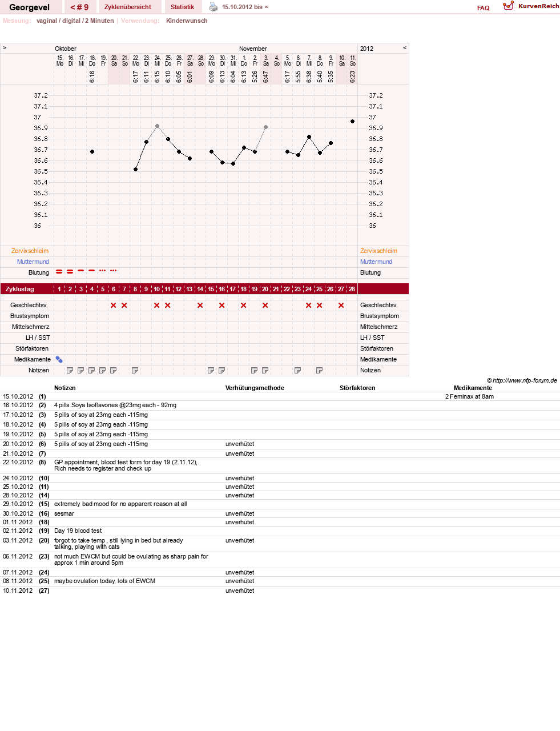Switch to the Statistik tab

coord(182,7)
